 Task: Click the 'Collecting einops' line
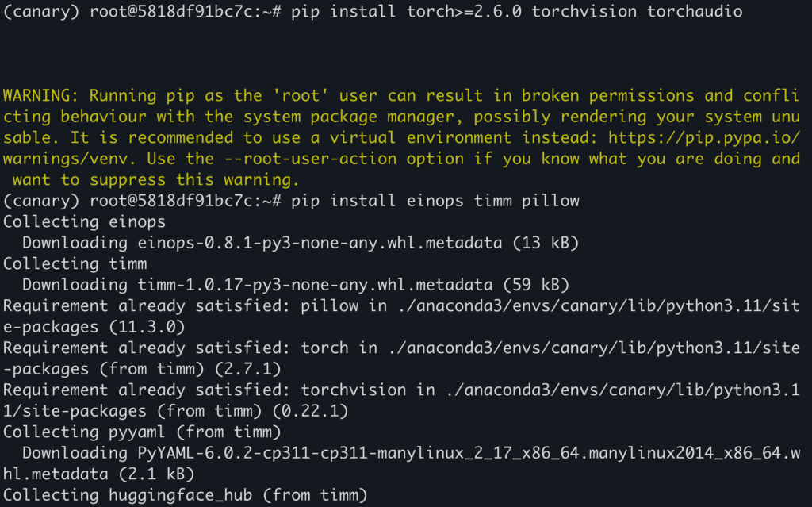84,222
